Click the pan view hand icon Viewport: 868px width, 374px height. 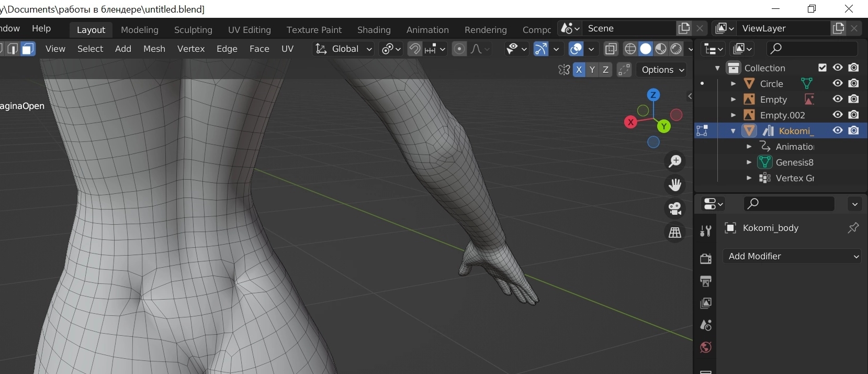click(x=675, y=185)
